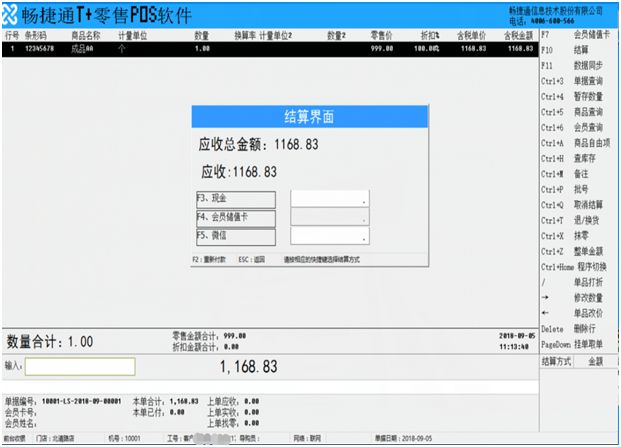Click the 会员储值卡 amount field

pyautogui.click(x=329, y=217)
